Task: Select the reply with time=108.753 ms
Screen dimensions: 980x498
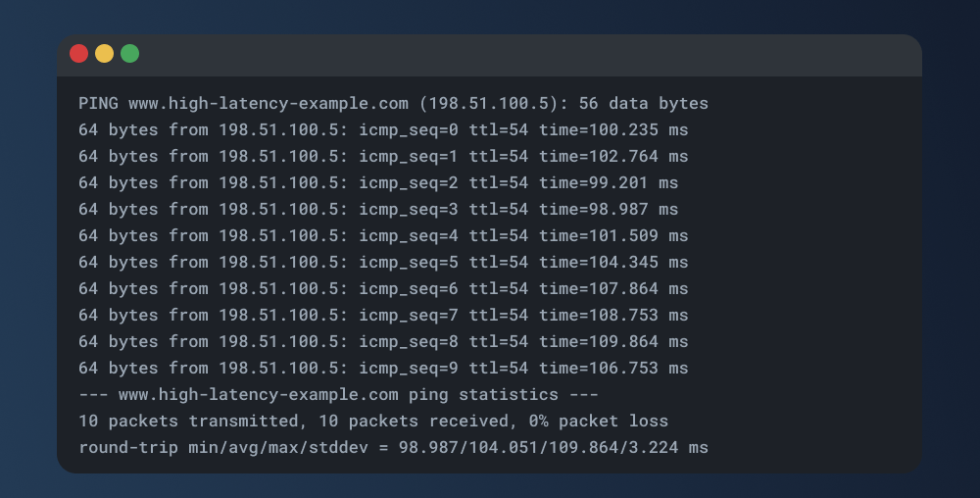Action: 383,315
